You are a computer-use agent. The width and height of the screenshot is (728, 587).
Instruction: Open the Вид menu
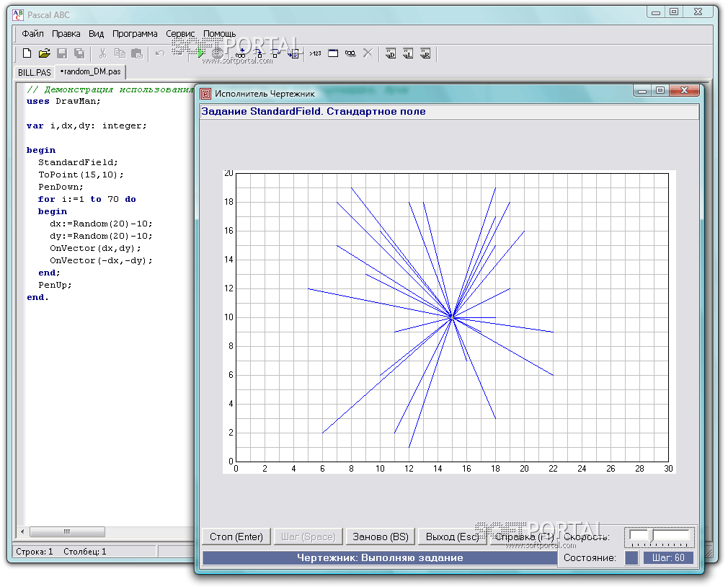coord(96,33)
